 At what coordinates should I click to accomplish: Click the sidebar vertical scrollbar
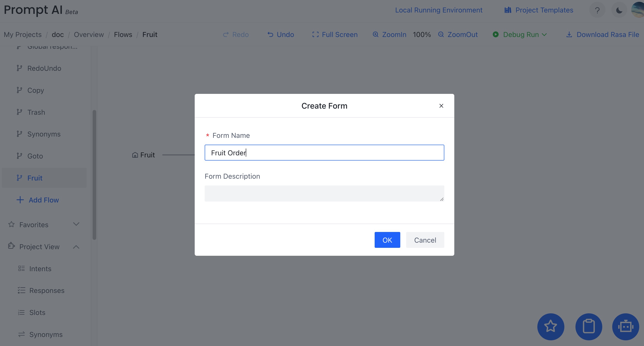(x=94, y=175)
